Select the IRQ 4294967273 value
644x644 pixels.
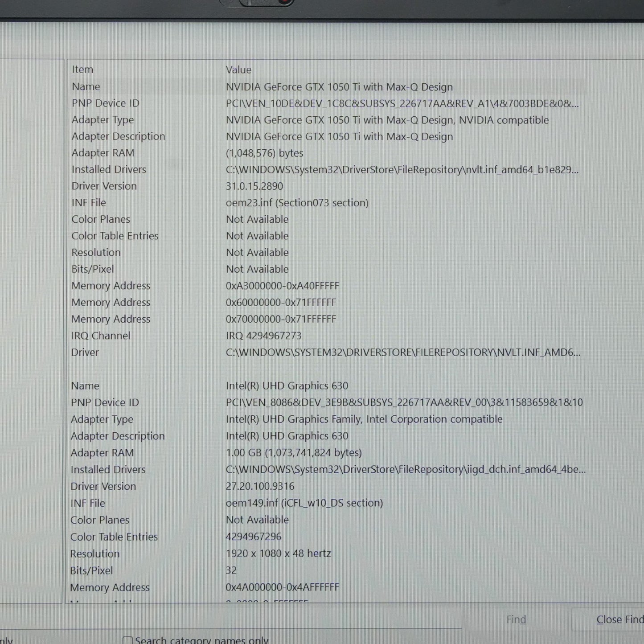tap(263, 336)
